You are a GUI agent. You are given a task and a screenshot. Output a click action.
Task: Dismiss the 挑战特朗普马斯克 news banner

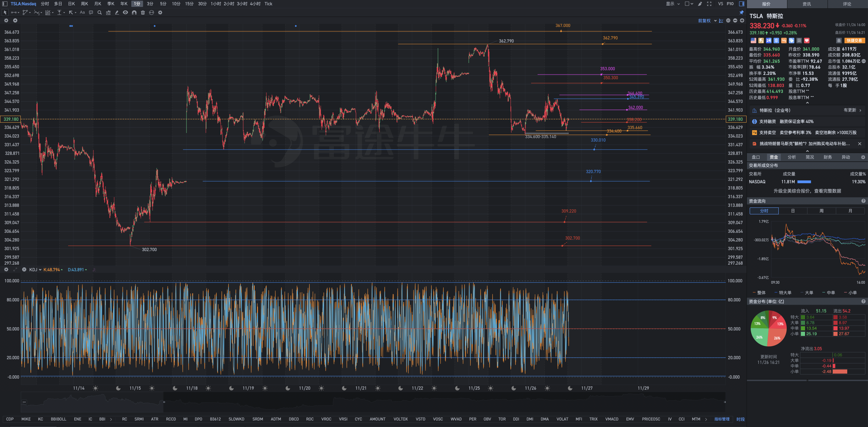(860, 144)
